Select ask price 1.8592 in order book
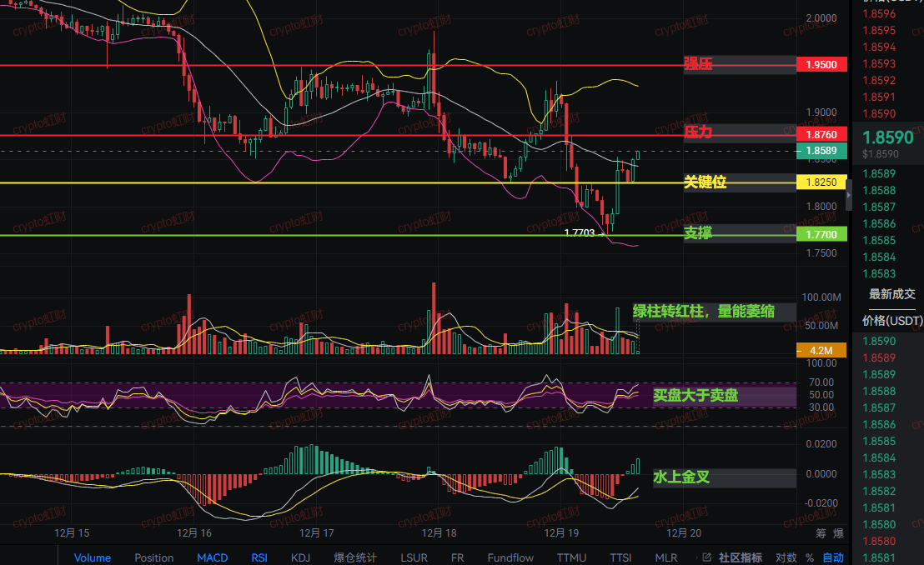Screen dimensions: 924x565 879,80
